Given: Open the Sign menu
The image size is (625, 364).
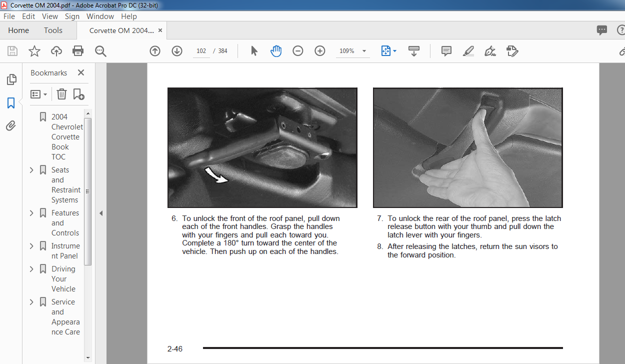Looking at the screenshot, I should (x=72, y=16).
